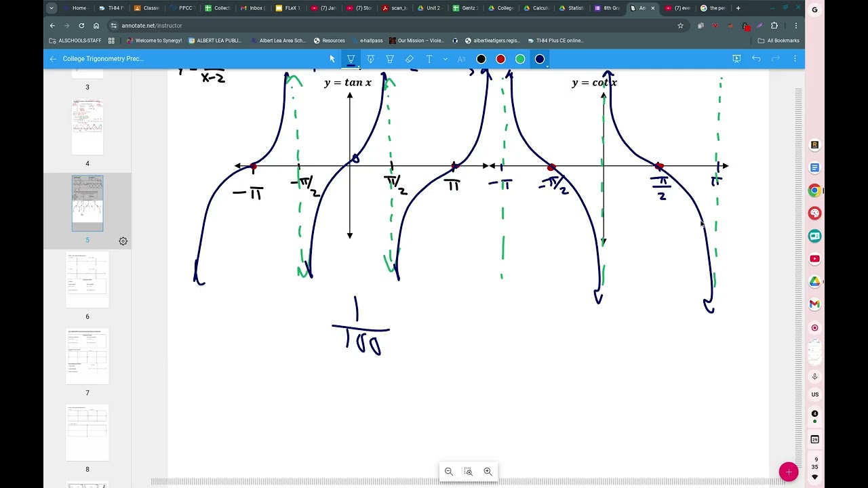Bookmark this page with star
The width and height of the screenshot is (868, 488).
(x=680, y=26)
